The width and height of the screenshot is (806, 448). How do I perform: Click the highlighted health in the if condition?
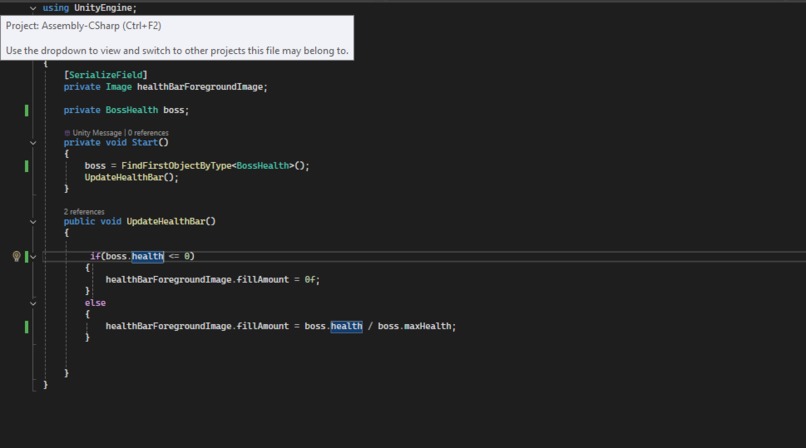pos(148,256)
